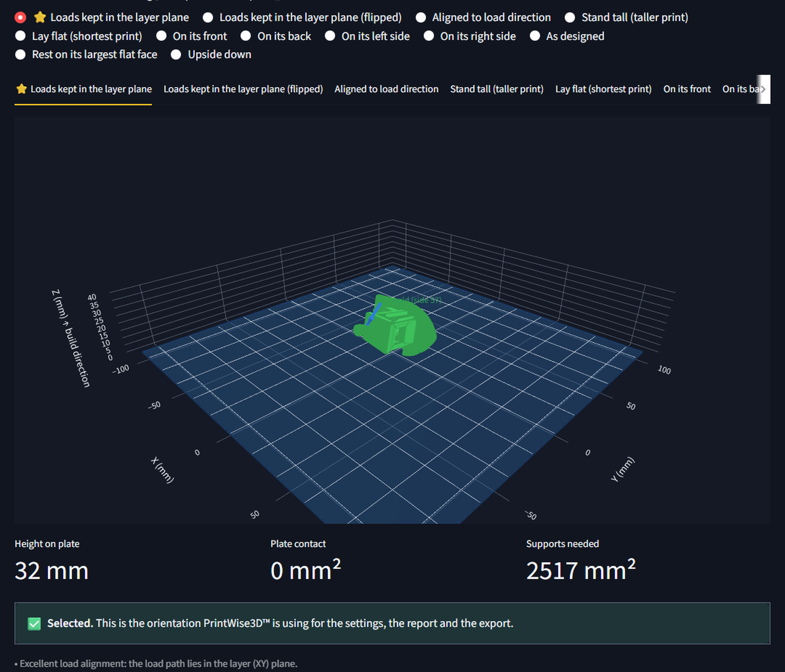The image size is (785, 672).
Task: Click the 'Supports needed' value 2517 mm²
Action: 581,570
